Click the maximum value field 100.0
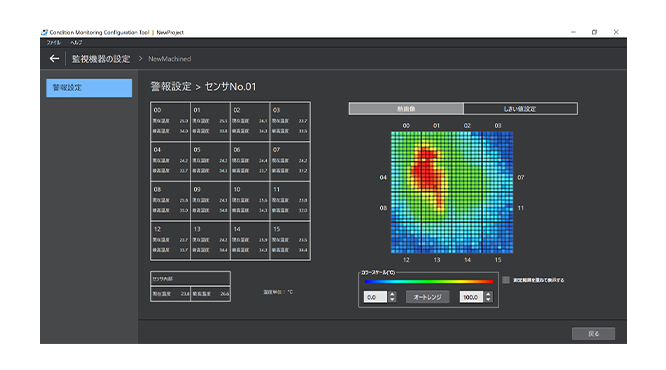Viewport: 666px width, 370px height. coord(471,297)
